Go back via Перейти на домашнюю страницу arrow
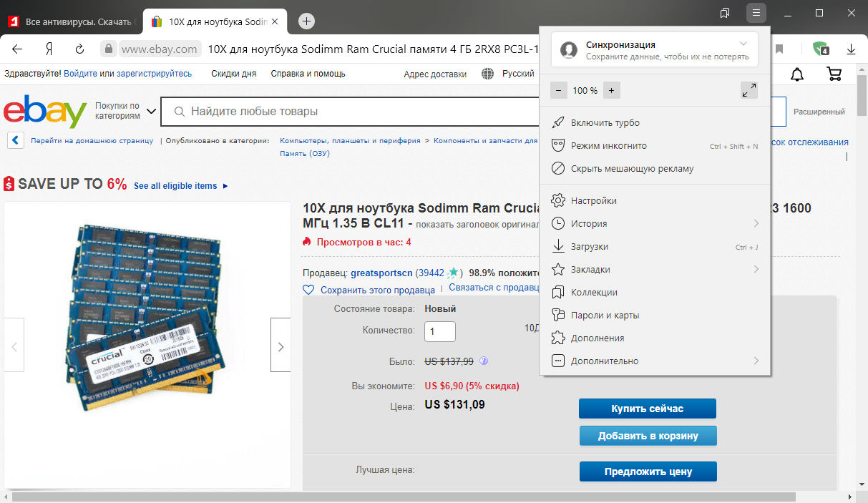868x503 pixels. [16, 140]
